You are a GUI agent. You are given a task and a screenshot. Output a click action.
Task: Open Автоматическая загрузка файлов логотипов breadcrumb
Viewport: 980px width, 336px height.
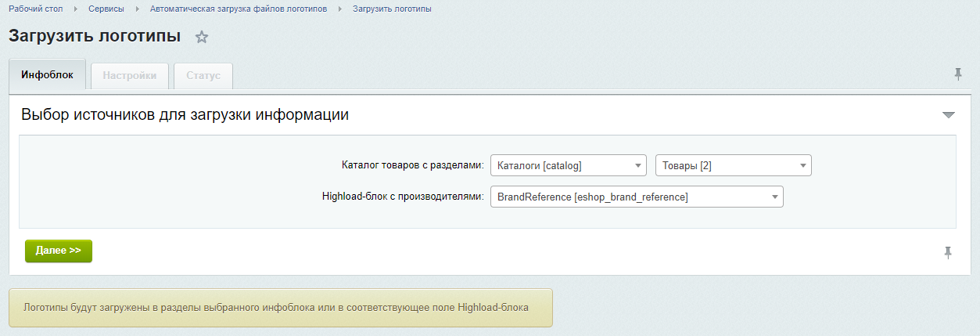[239, 9]
